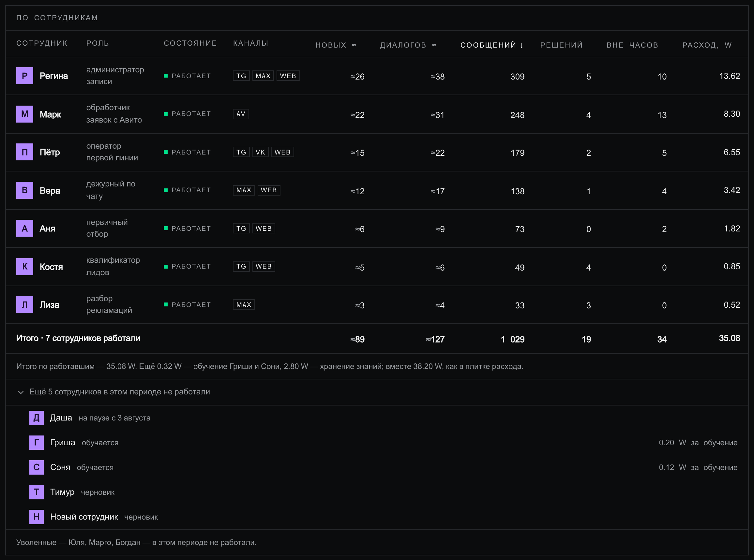Sort by Решений column header

coord(561,45)
